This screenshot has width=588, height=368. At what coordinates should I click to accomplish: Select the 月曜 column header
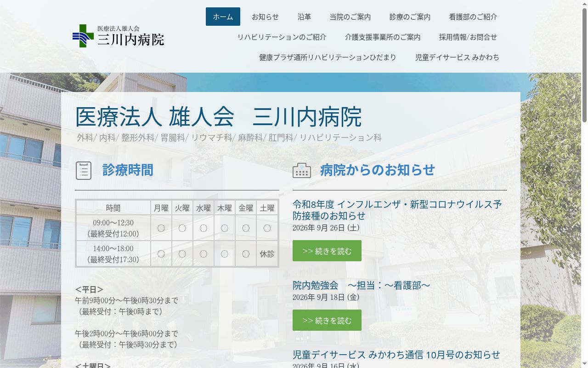pos(161,208)
